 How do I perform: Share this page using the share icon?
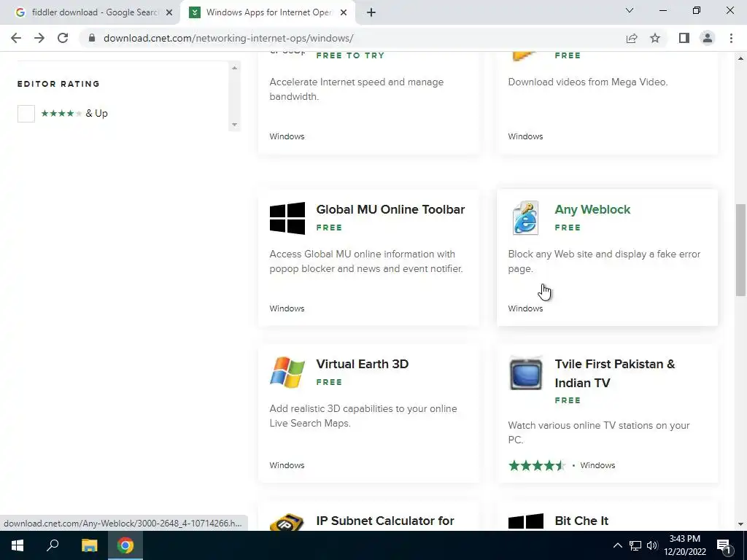point(632,38)
